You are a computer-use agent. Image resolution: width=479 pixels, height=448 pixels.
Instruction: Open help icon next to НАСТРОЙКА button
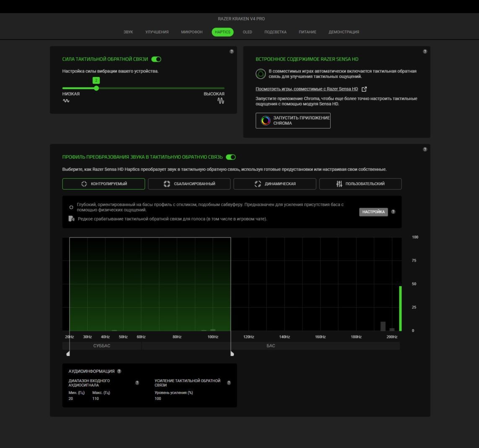click(393, 212)
